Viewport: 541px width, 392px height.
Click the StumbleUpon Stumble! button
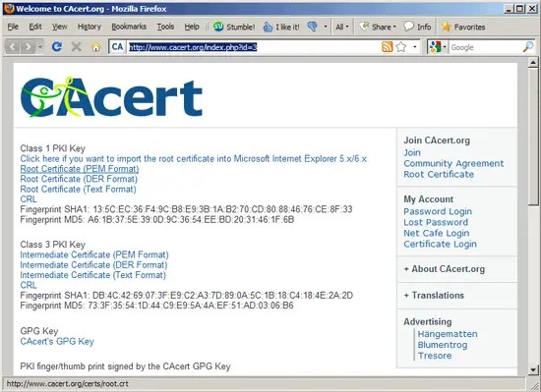pos(234,27)
